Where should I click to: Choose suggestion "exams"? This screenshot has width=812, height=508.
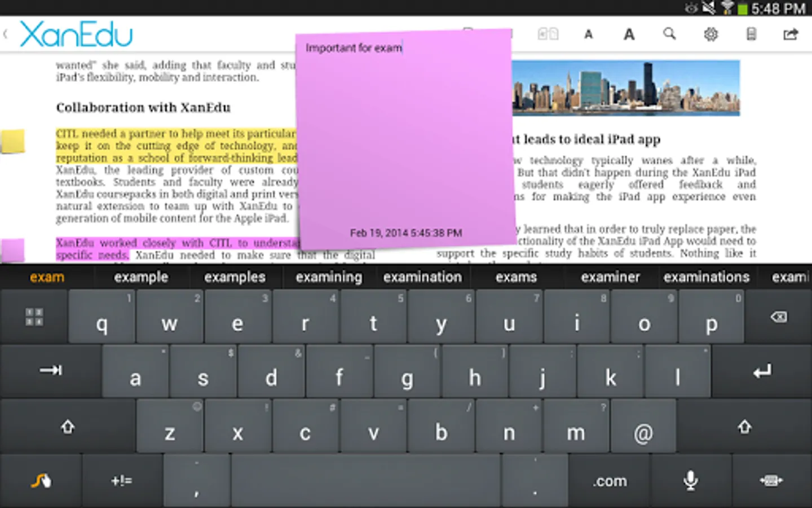(516, 277)
